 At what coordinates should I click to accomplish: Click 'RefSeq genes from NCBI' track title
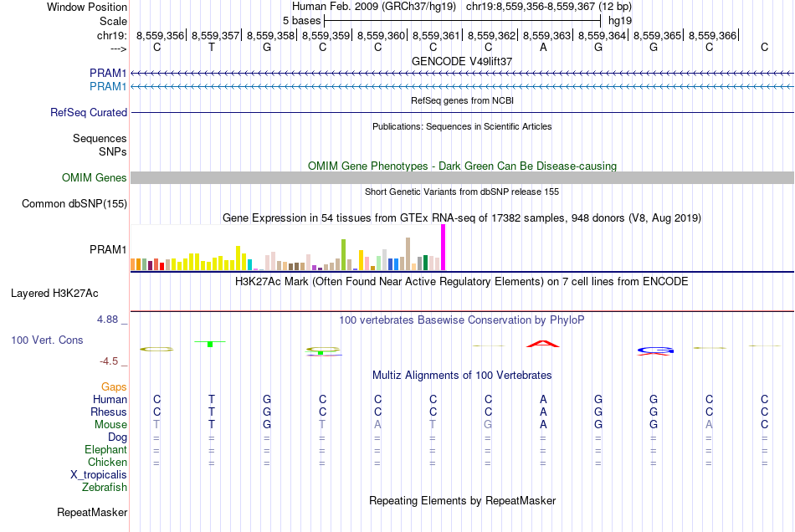(x=462, y=100)
